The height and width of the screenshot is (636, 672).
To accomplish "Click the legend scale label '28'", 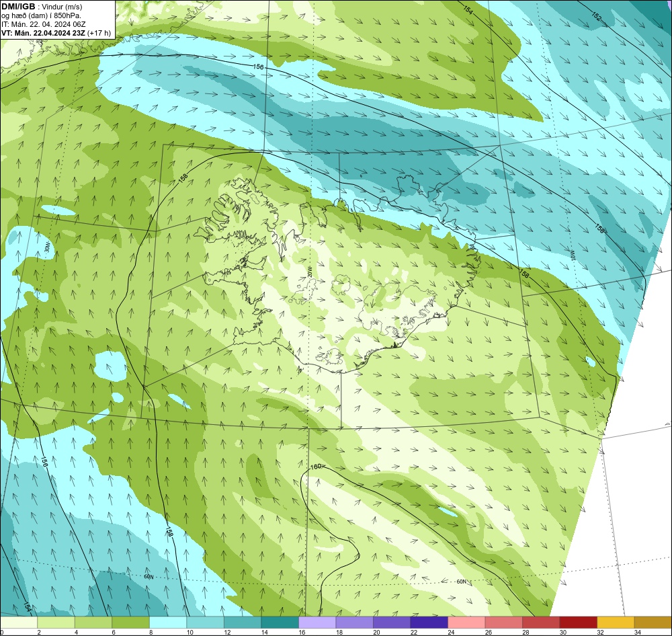I will tap(526, 632).
